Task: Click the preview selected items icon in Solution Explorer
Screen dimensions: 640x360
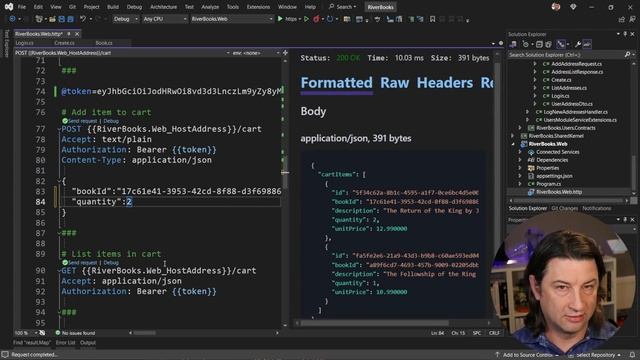Action: click(587, 44)
